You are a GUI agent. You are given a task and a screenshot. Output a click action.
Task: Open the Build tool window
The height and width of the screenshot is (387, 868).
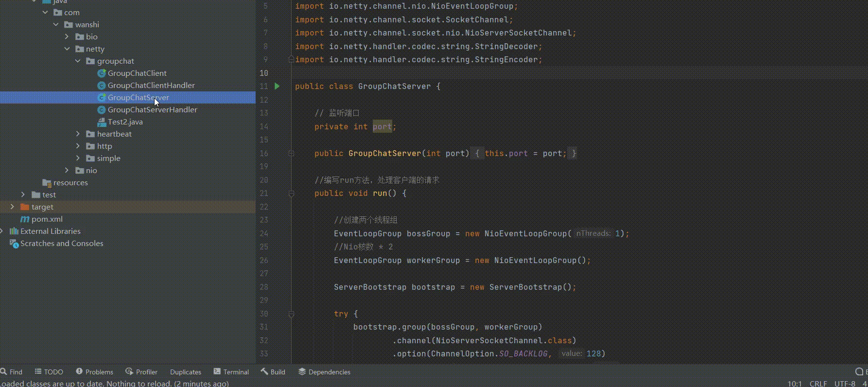tap(273, 372)
